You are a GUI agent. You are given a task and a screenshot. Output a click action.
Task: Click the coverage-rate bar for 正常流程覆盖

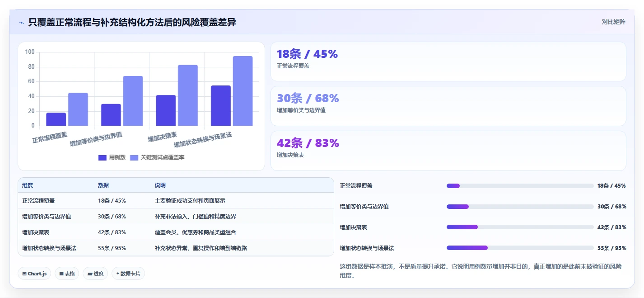pos(78,109)
